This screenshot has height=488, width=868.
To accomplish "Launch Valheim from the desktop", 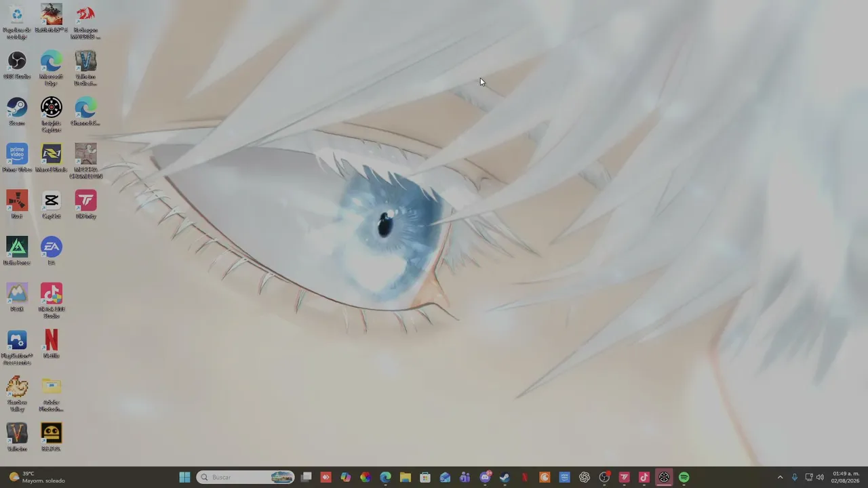I will pos(17,437).
